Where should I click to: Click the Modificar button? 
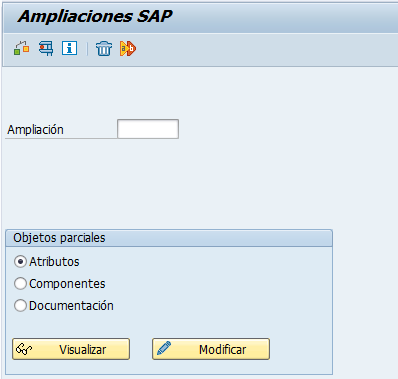(211, 349)
